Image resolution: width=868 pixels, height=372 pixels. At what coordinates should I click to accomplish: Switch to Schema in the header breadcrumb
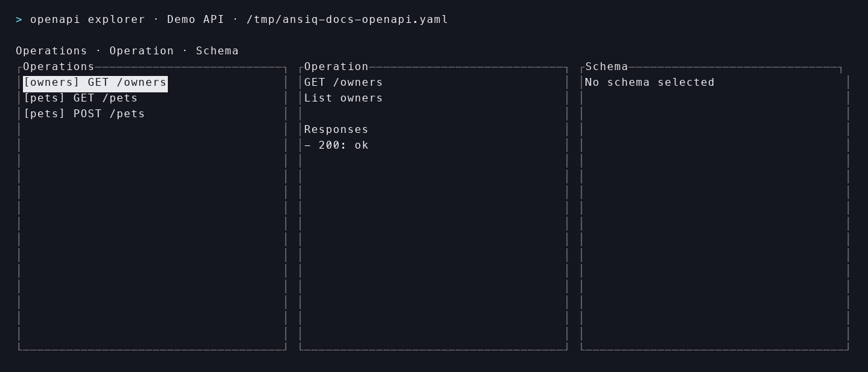(217, 51)
